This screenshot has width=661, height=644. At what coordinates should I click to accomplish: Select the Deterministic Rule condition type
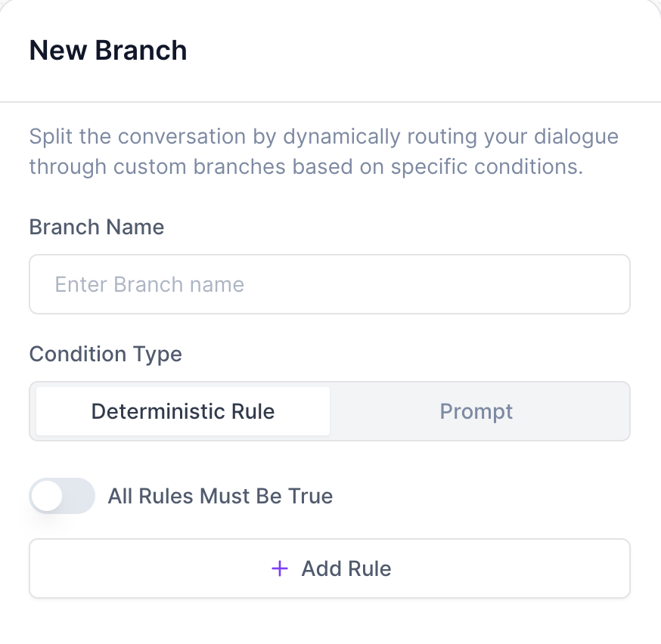(x=183, y=411)
